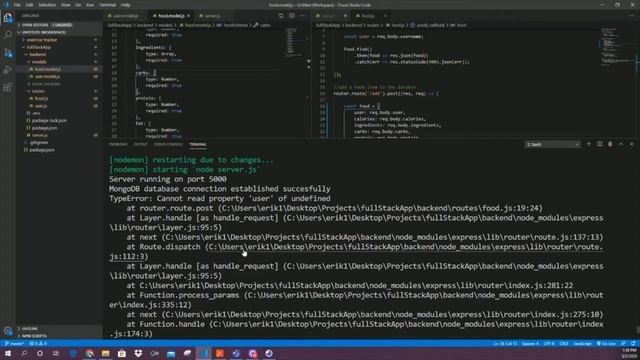This screenshot has width=640, height=360.
Task: Collapse the backend folder
Action: [x=59, y=54]
